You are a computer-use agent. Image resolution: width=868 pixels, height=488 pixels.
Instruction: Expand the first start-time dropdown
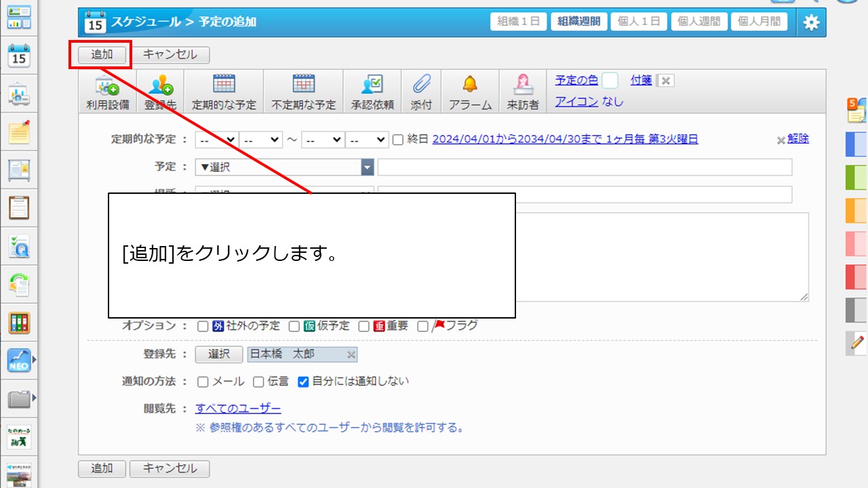(x=216, y=140)
